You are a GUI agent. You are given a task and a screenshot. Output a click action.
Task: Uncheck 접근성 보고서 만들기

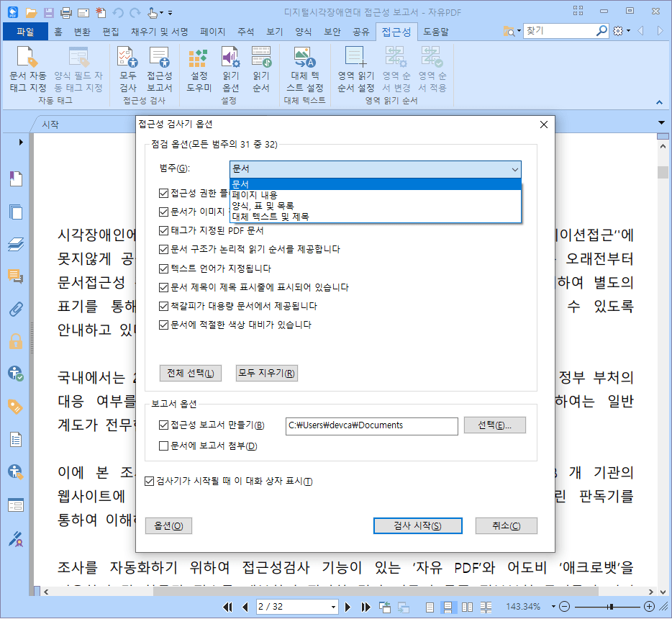click(x=163, y=425)
